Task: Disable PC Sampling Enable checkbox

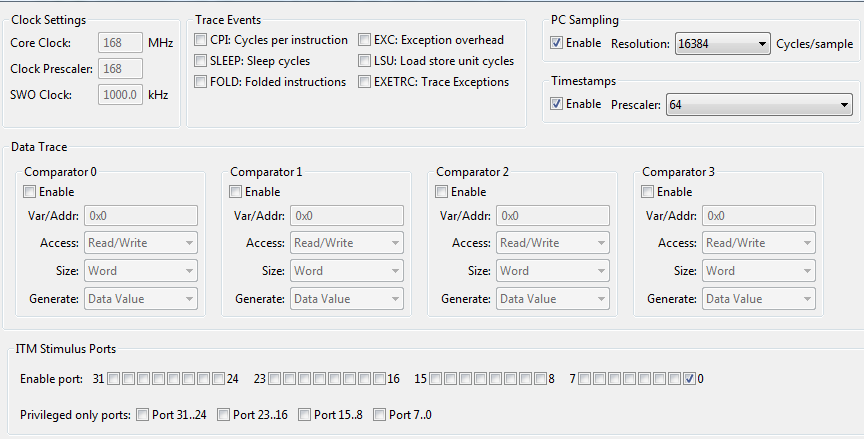Action: click(x=557, y=43)
